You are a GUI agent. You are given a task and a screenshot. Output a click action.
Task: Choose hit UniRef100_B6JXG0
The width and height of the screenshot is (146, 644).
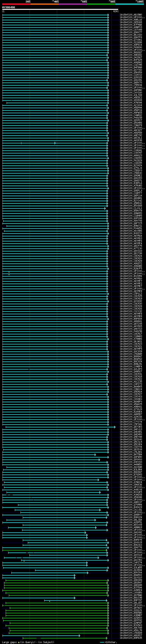tap(131, 35)
